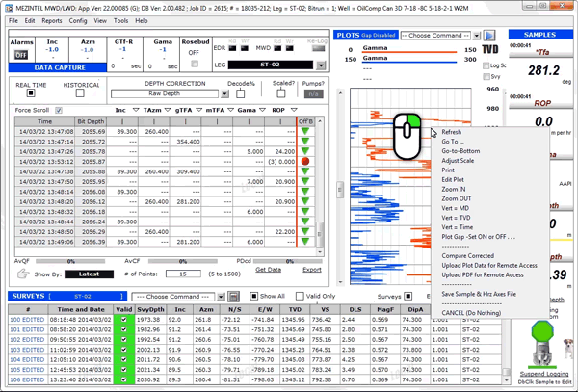
Task: Select the Show All surveys option
Action: (x=253, y=296)
